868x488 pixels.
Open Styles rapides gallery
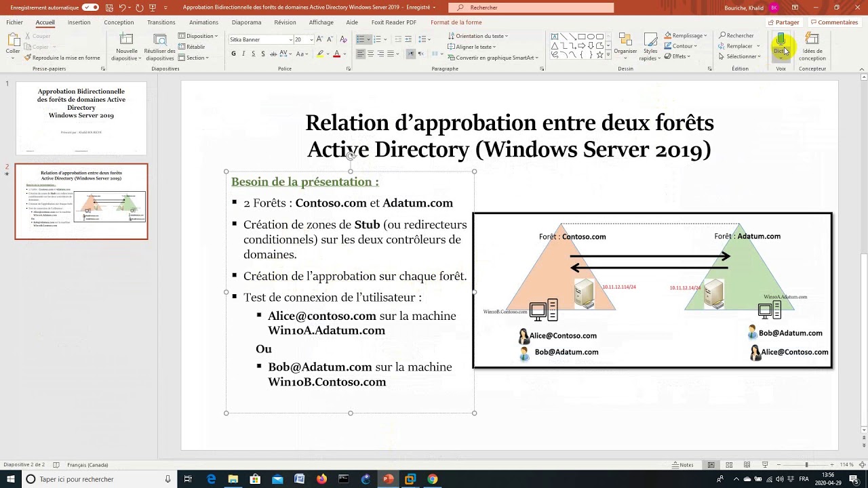coord(650,46)
